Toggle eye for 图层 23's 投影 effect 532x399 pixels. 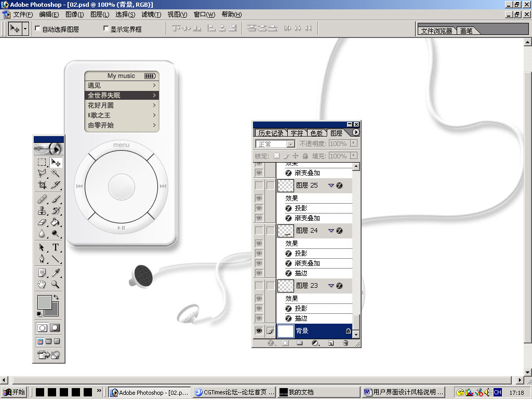(x=259, y=309)
